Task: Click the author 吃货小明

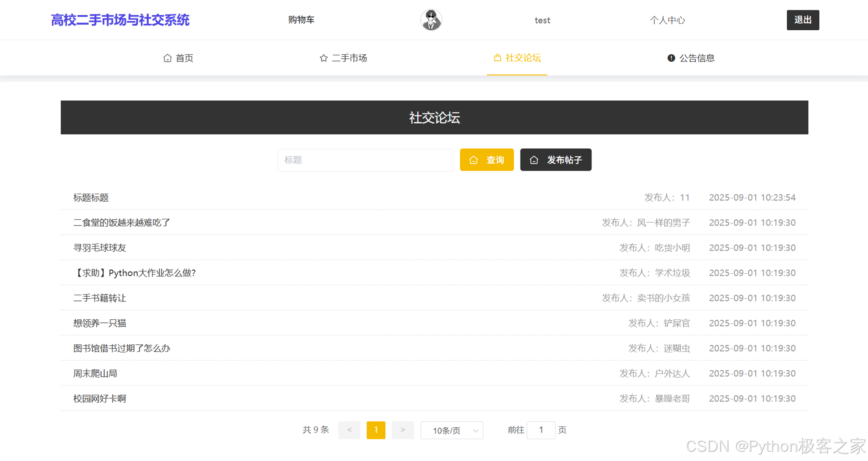Action: [x=672, y=247]
